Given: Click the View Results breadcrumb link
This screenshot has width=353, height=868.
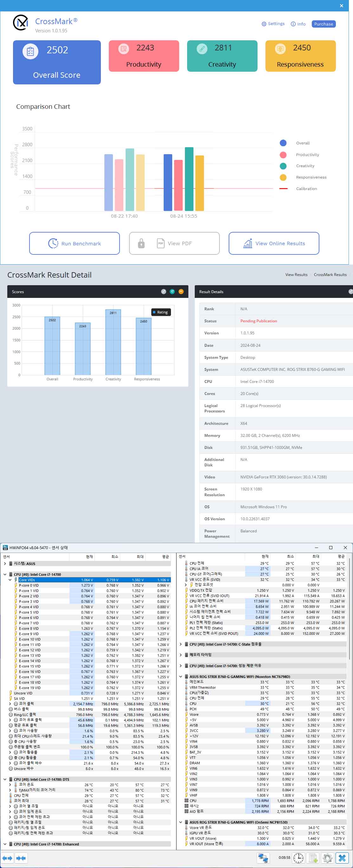Looking at the screenshot, I should 296,275.
